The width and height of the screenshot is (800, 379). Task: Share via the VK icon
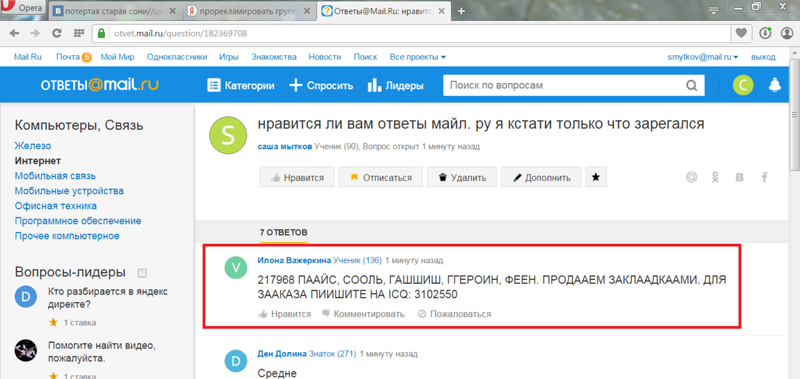[x=740, y=178]
